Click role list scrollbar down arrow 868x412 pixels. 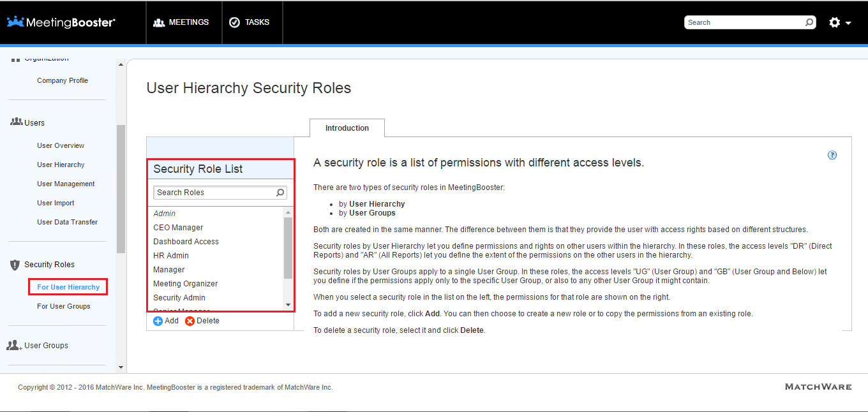[x=288, y=305]
